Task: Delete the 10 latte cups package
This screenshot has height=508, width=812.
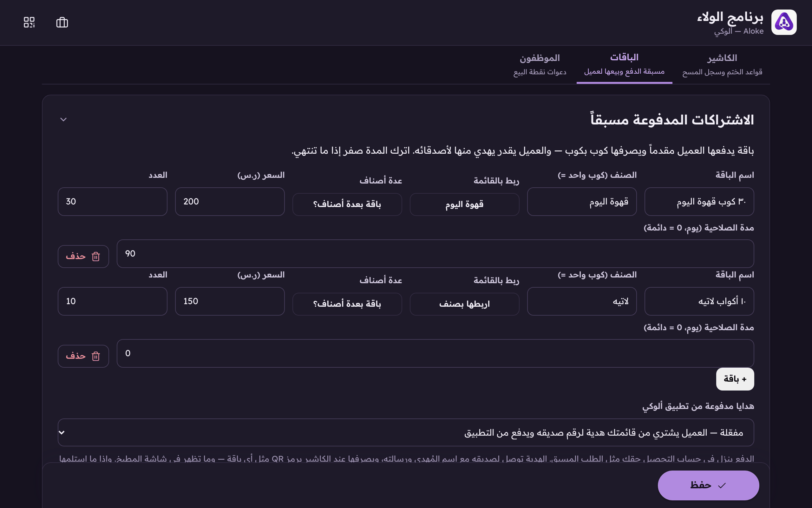Action: click(83, 356)
